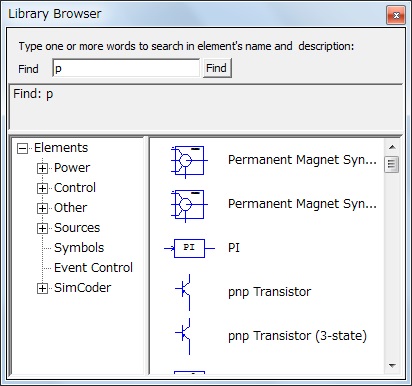Select the Sources tree label
412x386 pixels.
coord(77,228)
